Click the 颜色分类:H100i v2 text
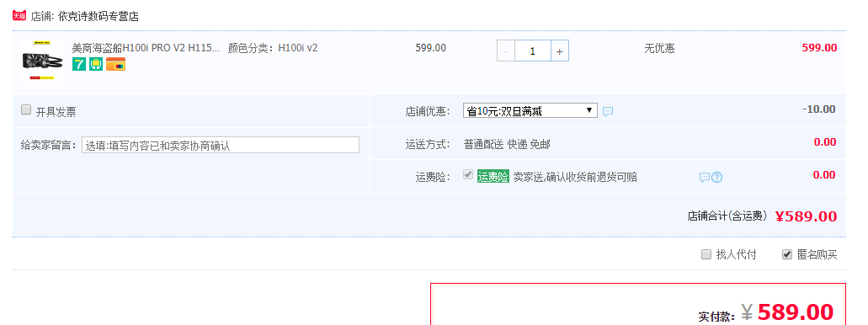868x325 pixels. tap(273, 48)
